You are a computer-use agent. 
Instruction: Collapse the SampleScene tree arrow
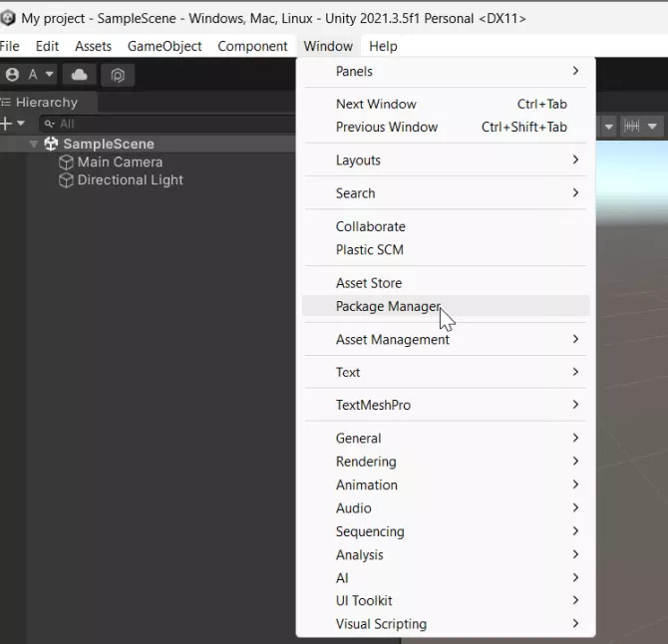[34, 144]
